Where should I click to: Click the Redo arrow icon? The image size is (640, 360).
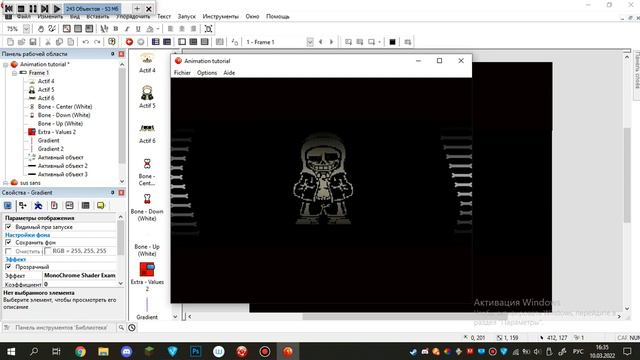(x=97, y=42)
